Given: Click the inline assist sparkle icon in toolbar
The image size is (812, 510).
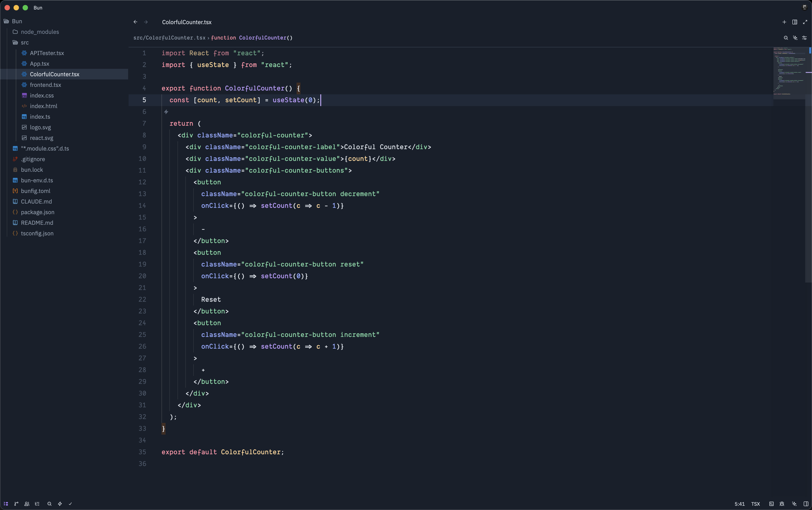Looking at the screenshot, I should click(795, 38).
